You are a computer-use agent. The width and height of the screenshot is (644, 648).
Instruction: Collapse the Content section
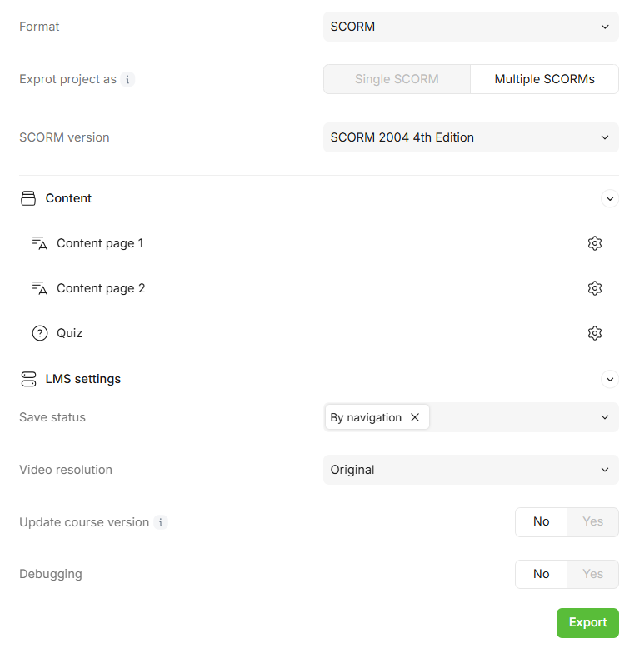(610, 198)
